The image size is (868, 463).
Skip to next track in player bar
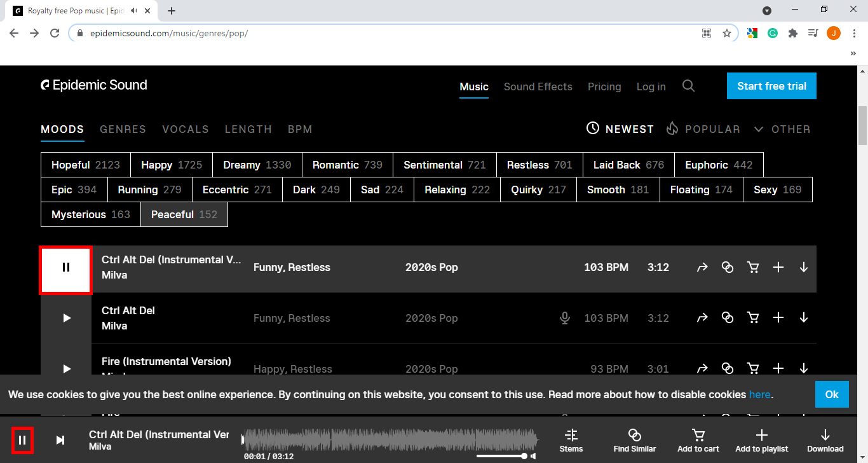pyautogui.click(x=60, y=440)
